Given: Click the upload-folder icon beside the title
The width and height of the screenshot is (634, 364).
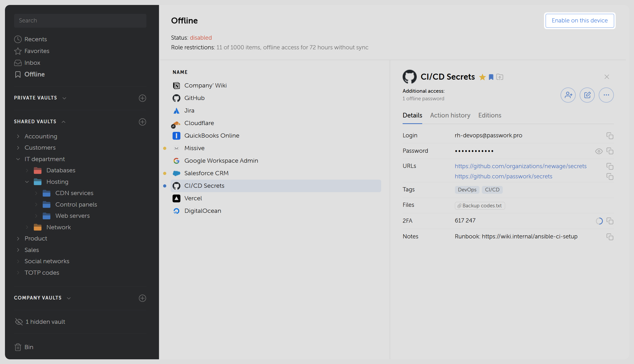Looking at the screenshot, I should pyautogui.click(x=500, y=77).
